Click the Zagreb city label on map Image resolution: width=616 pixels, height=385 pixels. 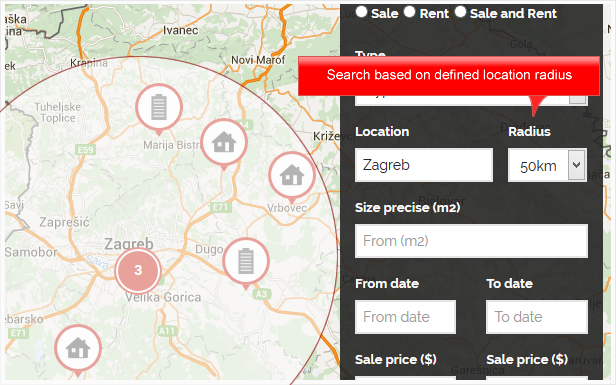coord(129,244)
